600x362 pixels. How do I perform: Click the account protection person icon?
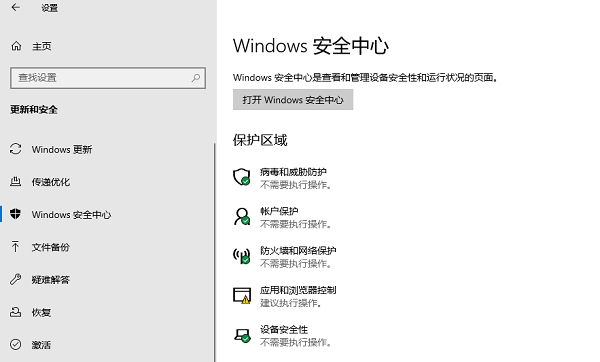(x=242, y=217)
